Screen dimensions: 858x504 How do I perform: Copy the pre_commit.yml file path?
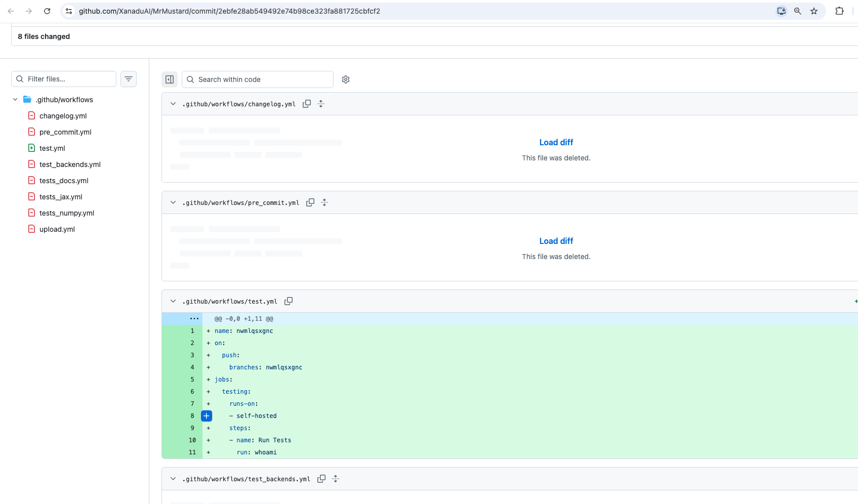[x=310, y=202]
